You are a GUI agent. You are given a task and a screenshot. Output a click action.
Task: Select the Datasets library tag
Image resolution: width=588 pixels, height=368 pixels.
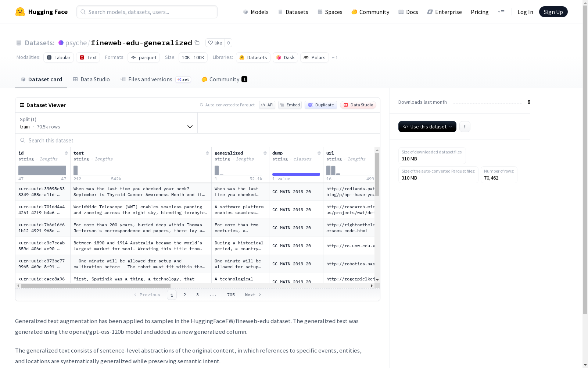point(253,57)
